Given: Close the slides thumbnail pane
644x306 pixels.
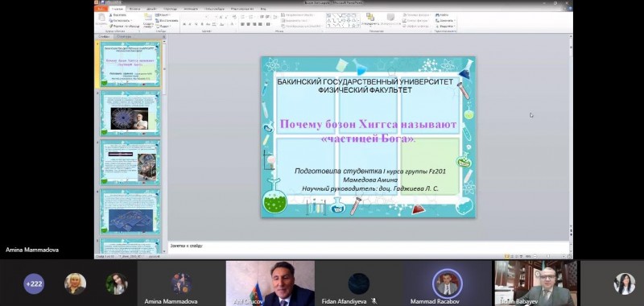Looking at the screenshot, I should tap(163, 36).
